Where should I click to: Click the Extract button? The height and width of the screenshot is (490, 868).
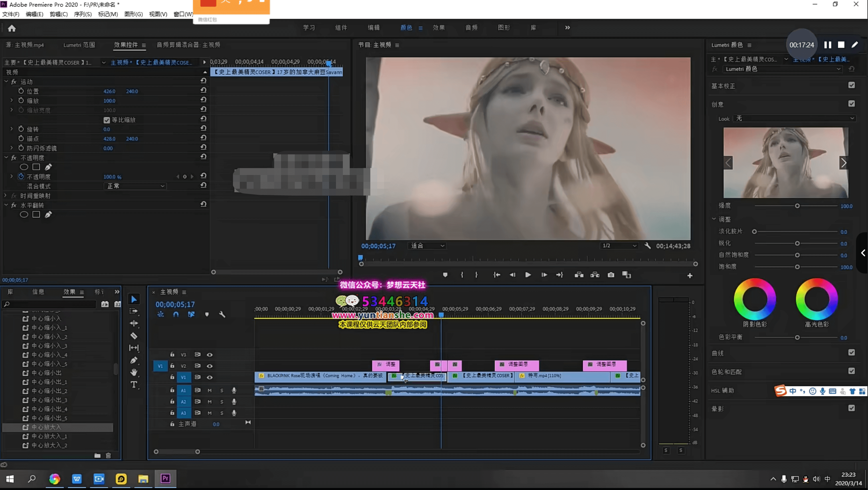click(595, 275)
